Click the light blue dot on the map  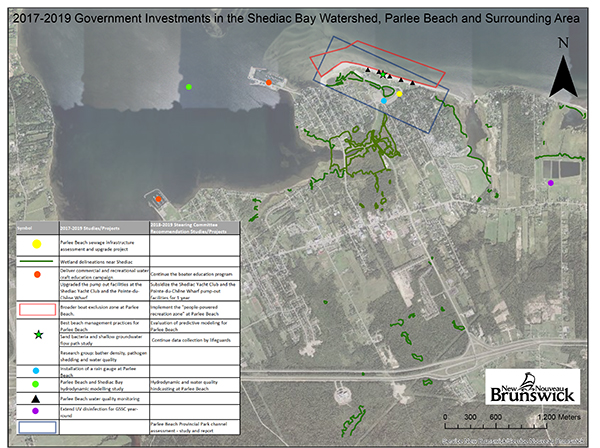click(384, 100)
